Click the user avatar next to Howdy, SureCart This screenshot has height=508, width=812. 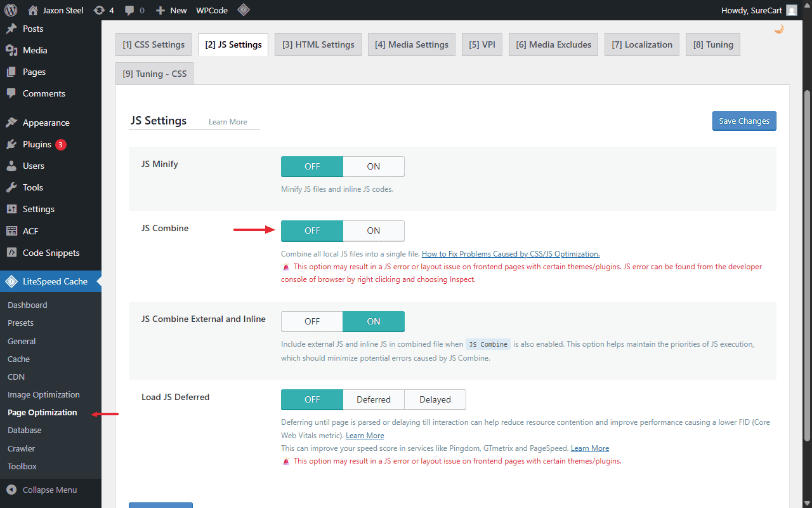[x=792, y=10]
